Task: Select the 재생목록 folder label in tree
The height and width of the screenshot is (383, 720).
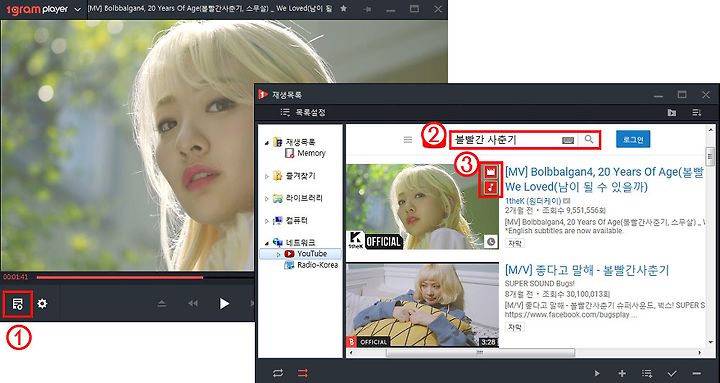Action: (301, 142)
